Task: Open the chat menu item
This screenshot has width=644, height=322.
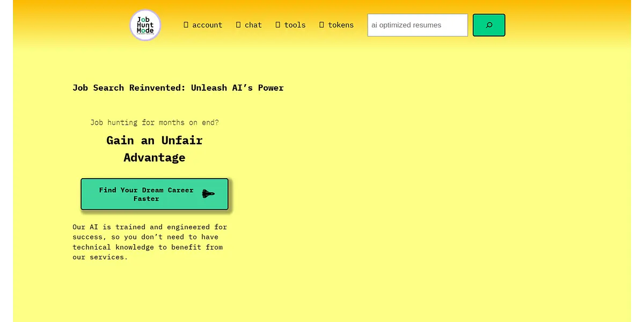Action: [x=253, y=25]
